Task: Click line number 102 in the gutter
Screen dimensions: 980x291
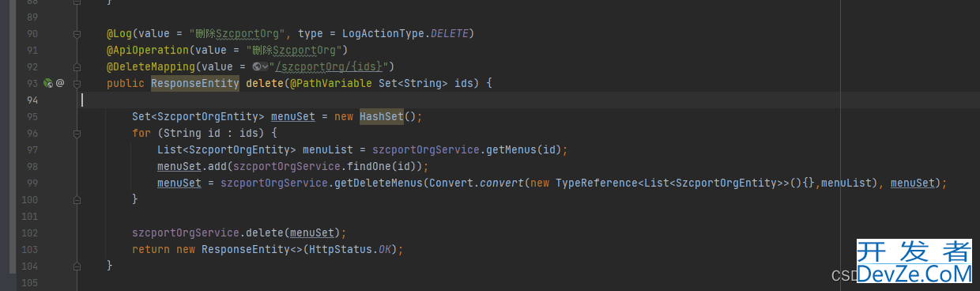Action: (x=29, y=232)
